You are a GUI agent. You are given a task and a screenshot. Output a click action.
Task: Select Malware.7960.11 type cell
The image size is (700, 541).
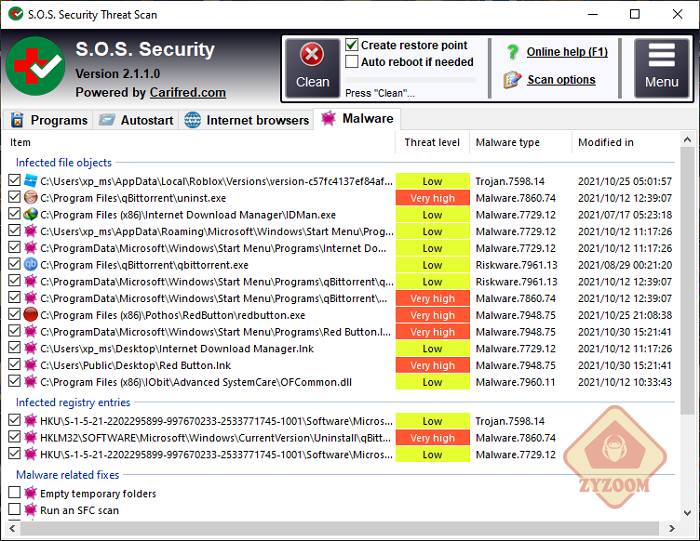[x=516, y=382]
